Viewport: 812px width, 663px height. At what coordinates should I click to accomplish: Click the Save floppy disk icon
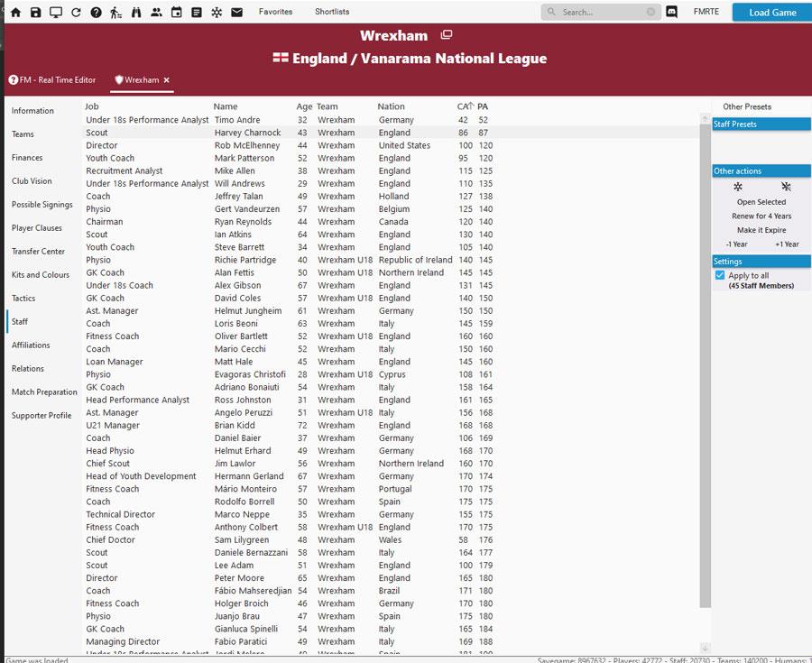point(35,12)
